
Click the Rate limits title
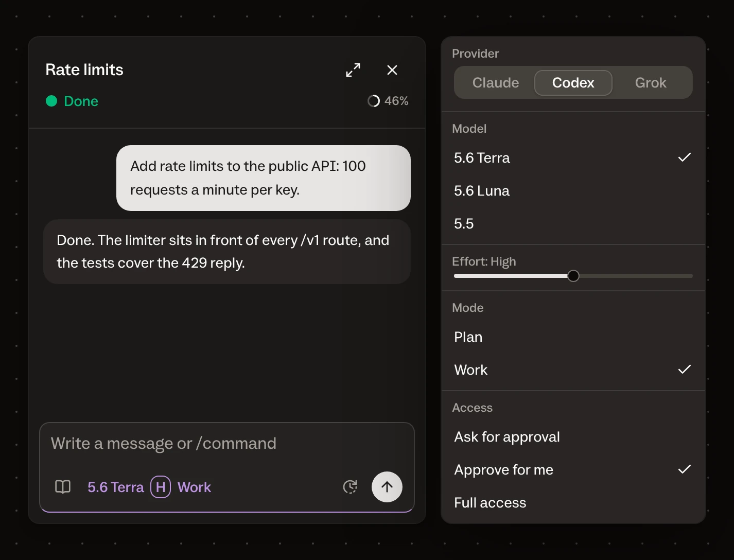pos(84,69)
